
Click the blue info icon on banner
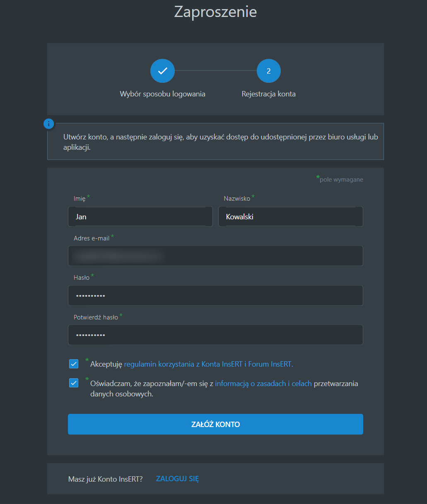tap(49, 123)
